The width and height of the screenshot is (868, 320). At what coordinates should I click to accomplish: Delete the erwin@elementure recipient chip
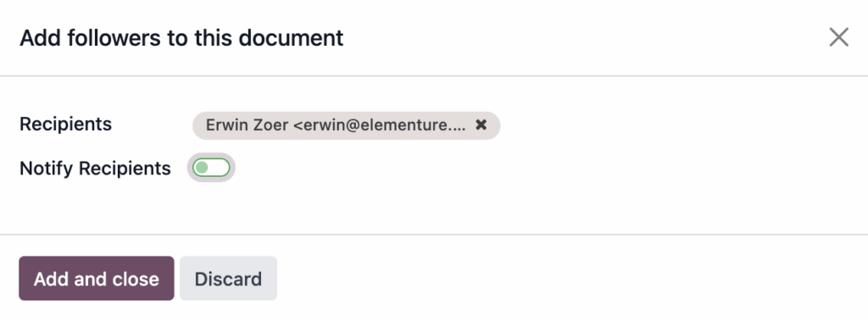(x=481, y=125)
